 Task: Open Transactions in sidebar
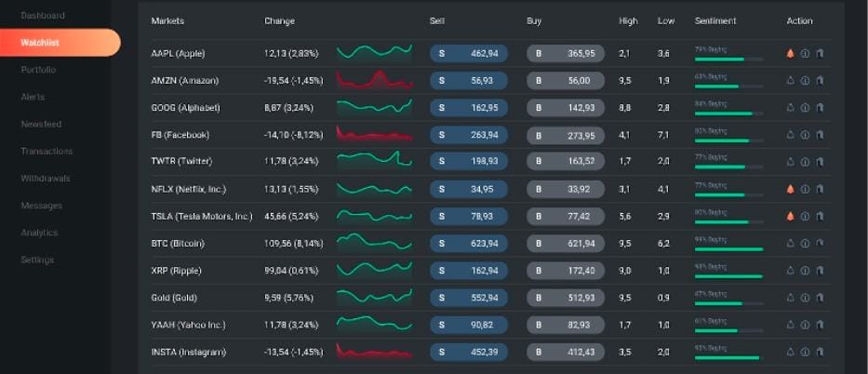47,151
